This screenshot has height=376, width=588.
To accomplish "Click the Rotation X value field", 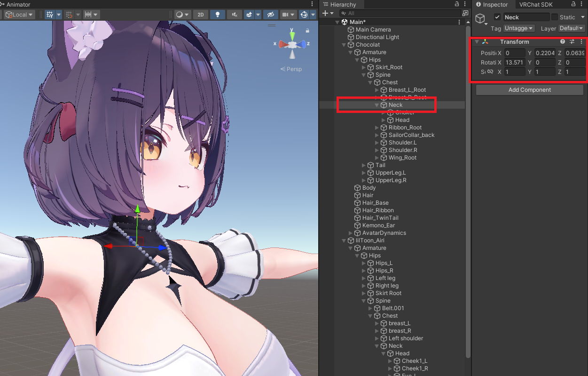I will 515,63.
